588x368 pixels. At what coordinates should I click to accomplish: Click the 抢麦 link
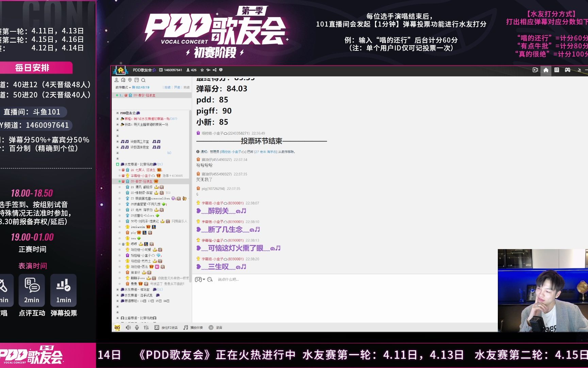pyautogui.click(x=186, y=87)
